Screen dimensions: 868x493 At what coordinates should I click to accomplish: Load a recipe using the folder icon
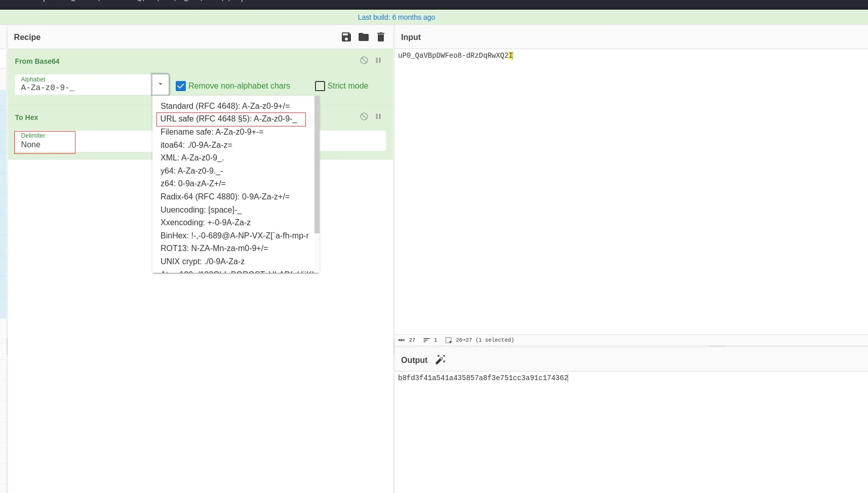tap(364, 37)
